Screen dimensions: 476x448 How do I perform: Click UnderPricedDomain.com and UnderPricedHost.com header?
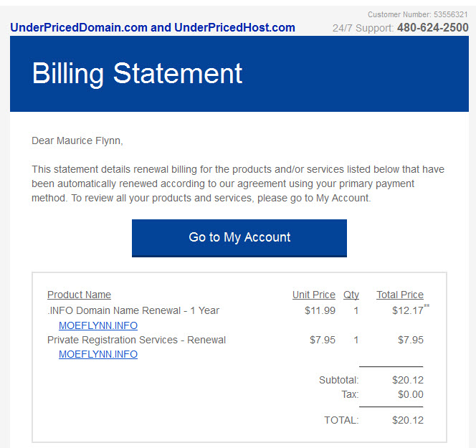153,28
